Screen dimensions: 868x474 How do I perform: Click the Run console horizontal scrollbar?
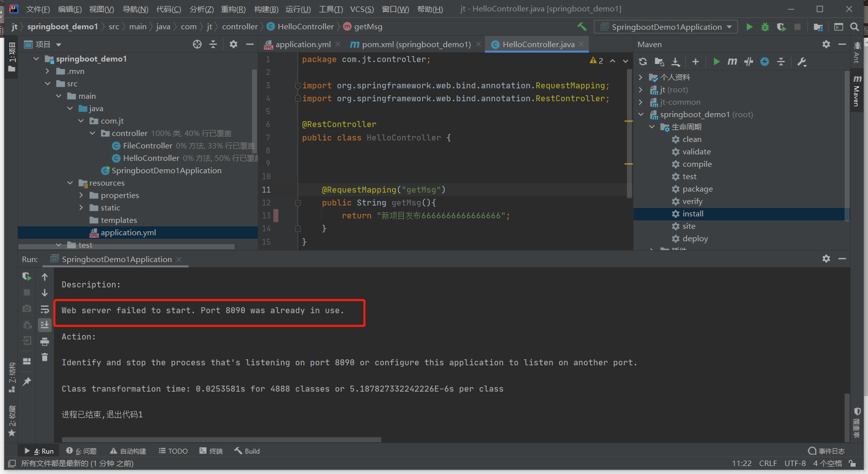coord(221,439)
